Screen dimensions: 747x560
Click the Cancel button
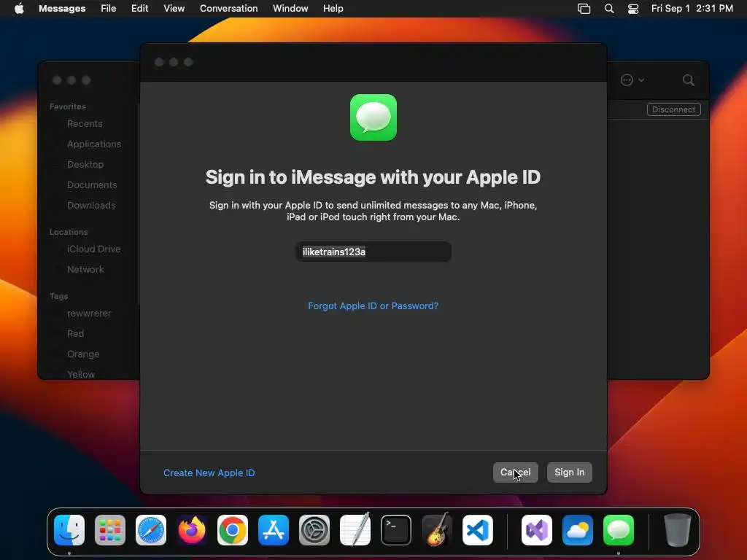tap(516, 472)
